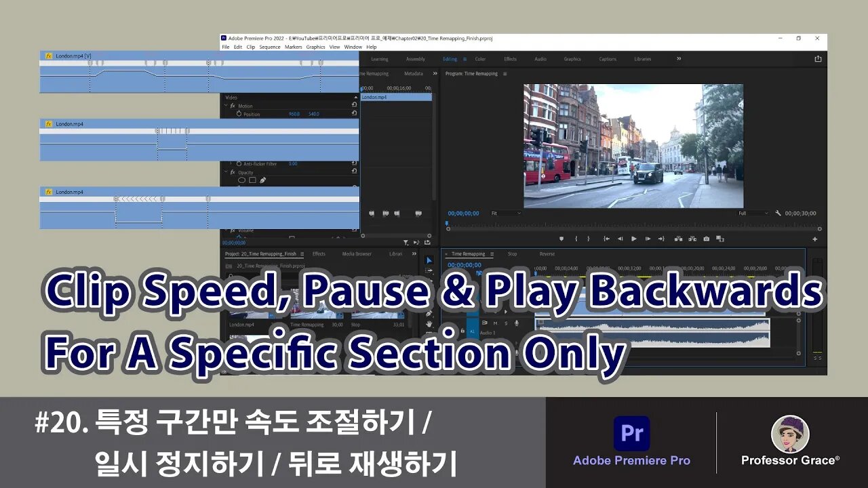Toggle the Anti-flicker Filter stopwatch
868x488 pixels.
point(239,163)
